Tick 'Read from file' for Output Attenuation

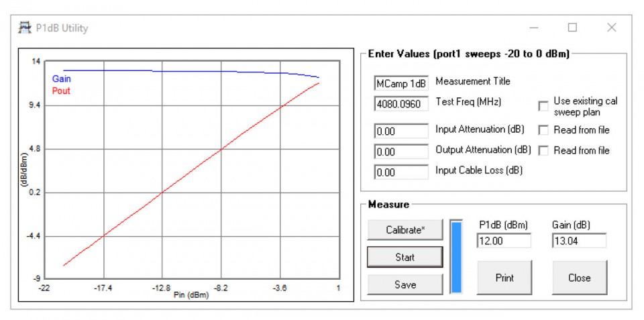[543, 151]
